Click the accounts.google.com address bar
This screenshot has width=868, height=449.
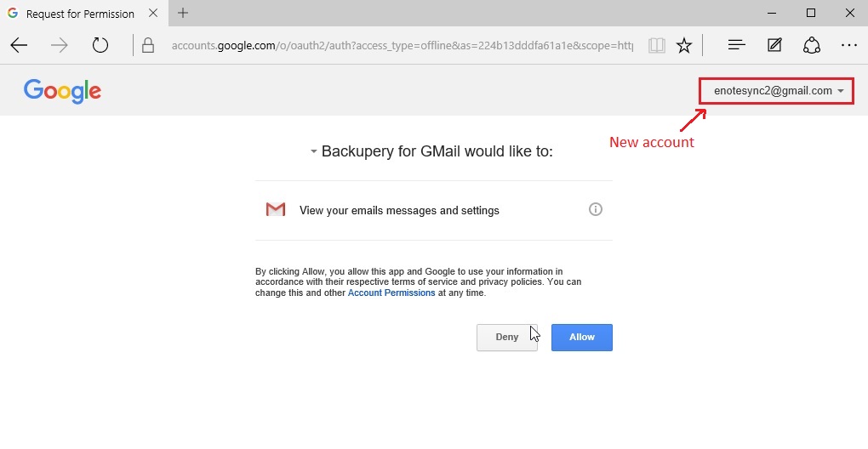(403, 45)
